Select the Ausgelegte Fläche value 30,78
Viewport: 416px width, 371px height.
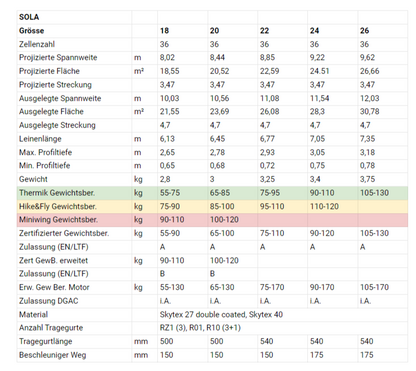tap(369, 111)
